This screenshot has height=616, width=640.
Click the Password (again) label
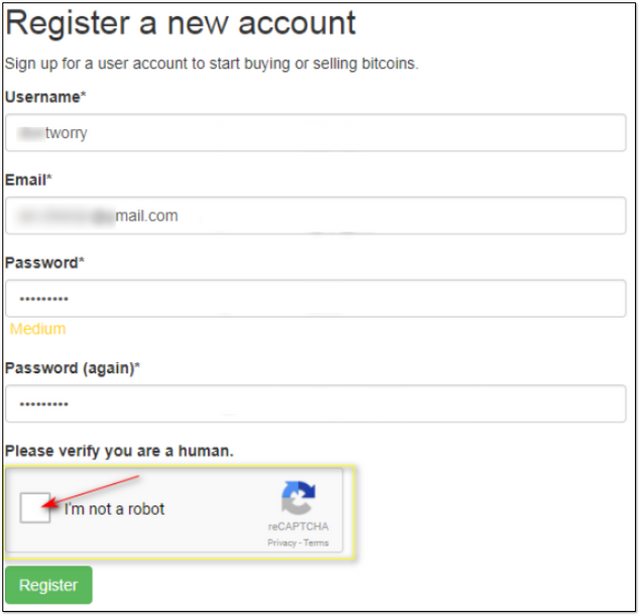coord(72,368)
